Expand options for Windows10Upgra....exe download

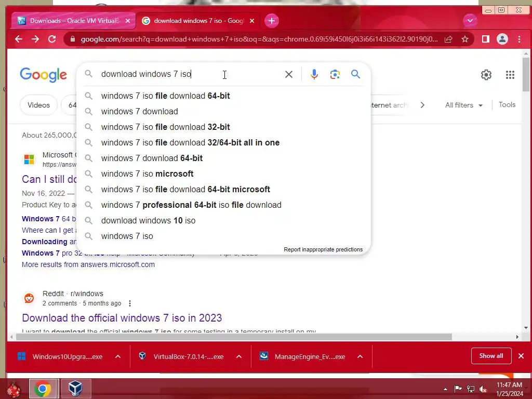click(118, 356)
